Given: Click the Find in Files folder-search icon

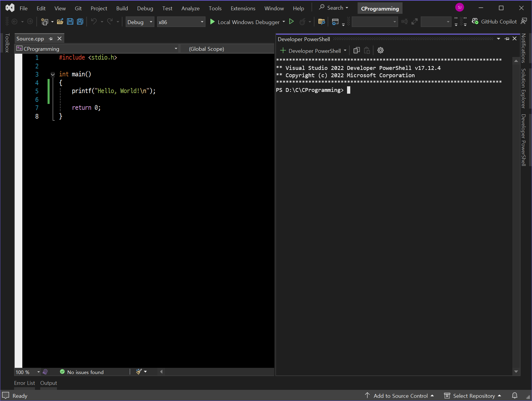Looking at the screenshot, I should click(321, 22).
